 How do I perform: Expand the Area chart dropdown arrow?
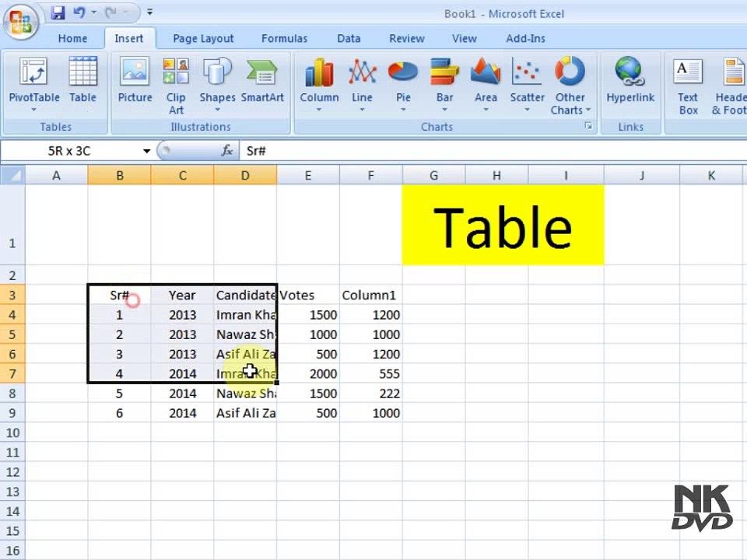(486, 110)
